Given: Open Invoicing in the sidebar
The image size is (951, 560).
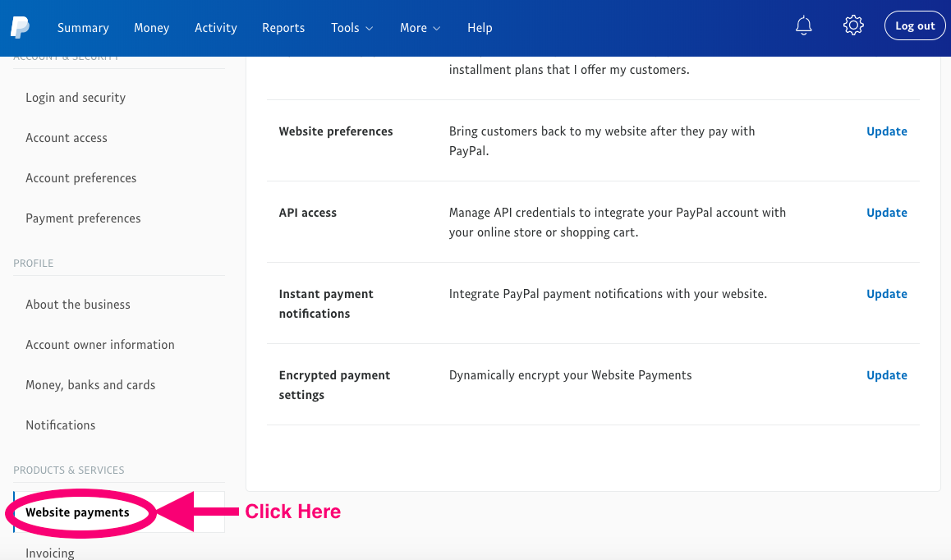Looking at the screenshot, I should (50, 553).
